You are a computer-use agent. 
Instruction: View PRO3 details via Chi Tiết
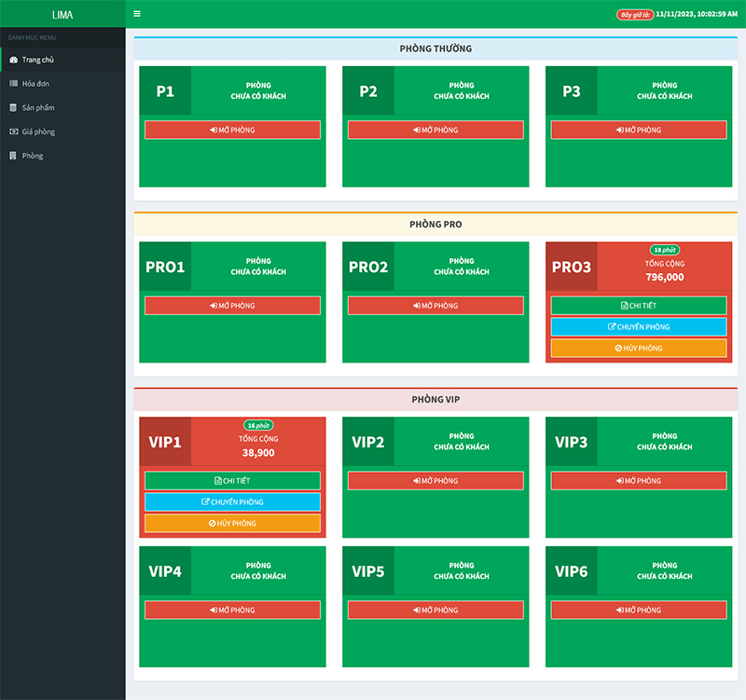[639, 306]
